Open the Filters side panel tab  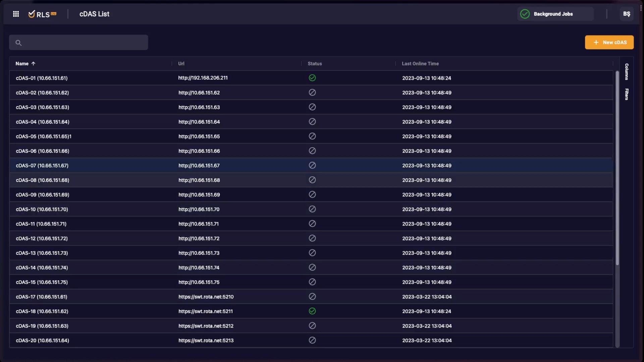click(626, 94)
